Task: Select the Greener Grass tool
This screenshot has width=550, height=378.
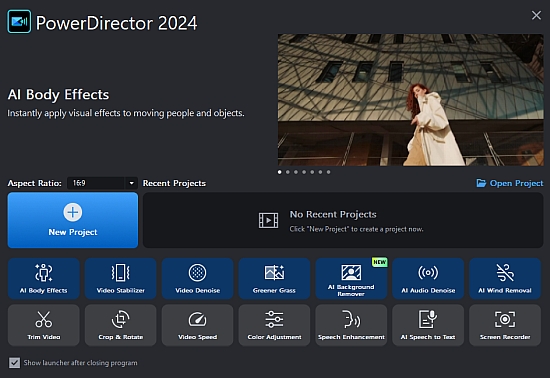Action: (274, 279)
